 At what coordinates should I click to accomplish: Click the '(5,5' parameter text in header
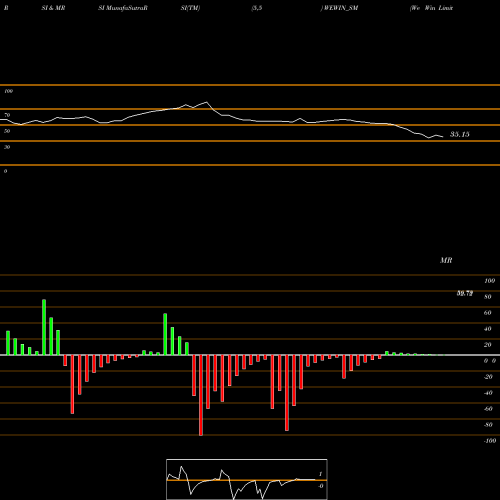coord(257,8)
